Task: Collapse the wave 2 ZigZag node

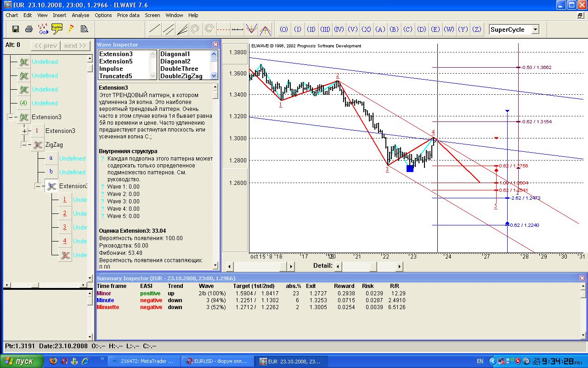Action: tap(24, 145)
